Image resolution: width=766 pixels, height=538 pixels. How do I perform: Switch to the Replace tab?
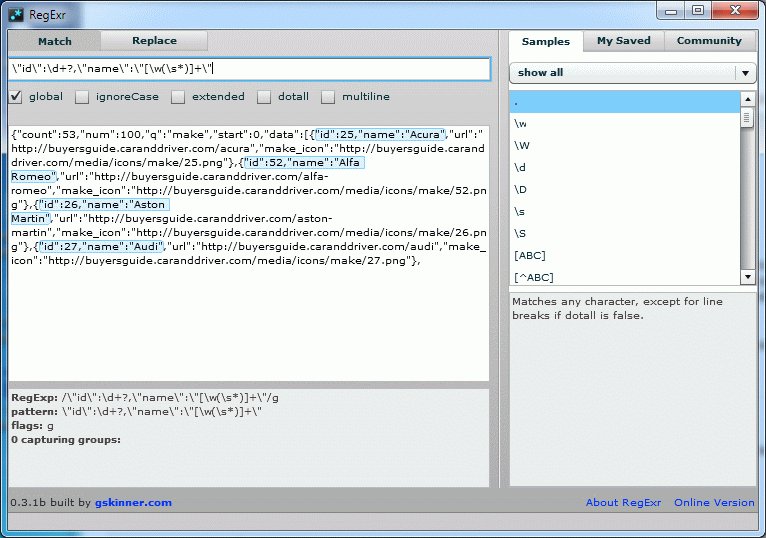pyautogui.click(x=154, y=41)
